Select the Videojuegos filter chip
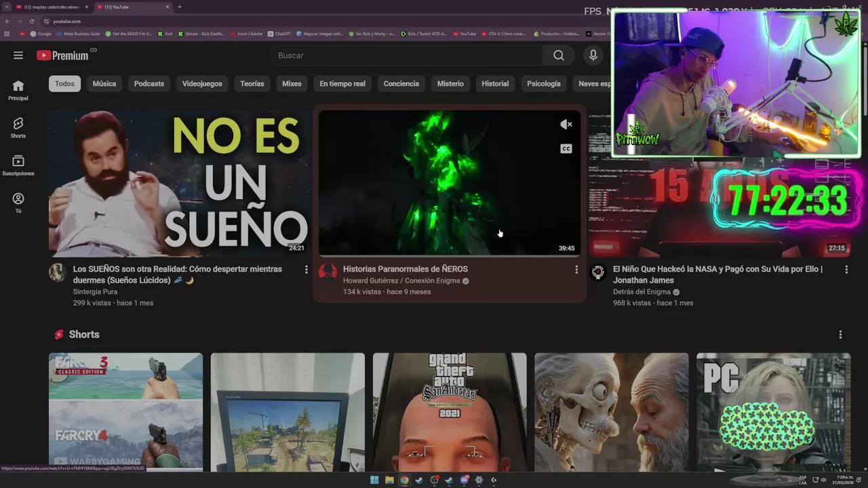868x488 pixels. pyautogui.click(x=202, y=83)
